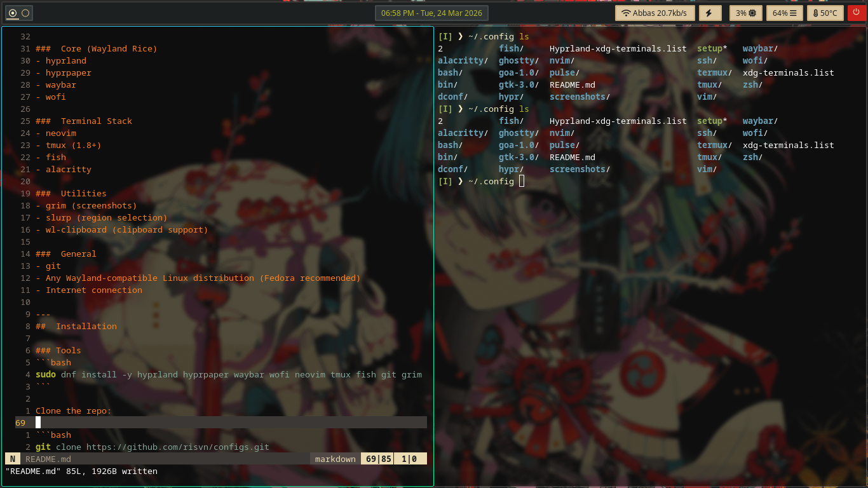Click the red shutdown power icon

tap(857, 13)
